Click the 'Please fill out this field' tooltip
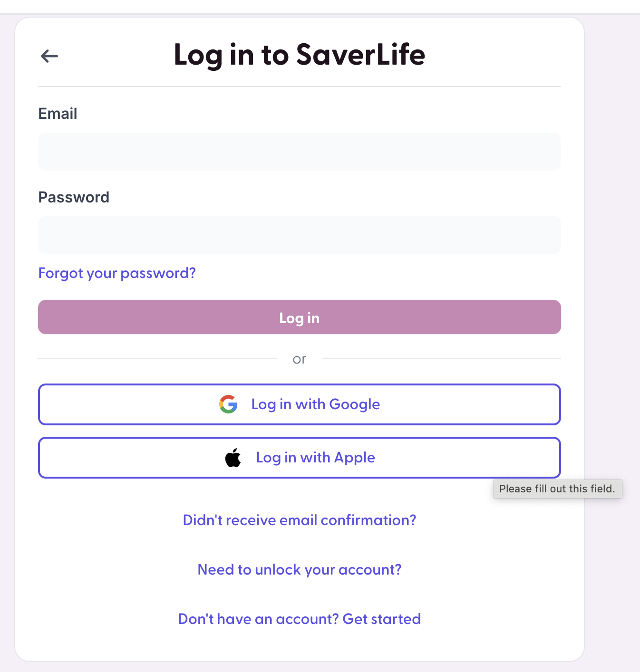The width and height of the screenshot is (640, 672). pyautogui.click(x=557, y=489)
